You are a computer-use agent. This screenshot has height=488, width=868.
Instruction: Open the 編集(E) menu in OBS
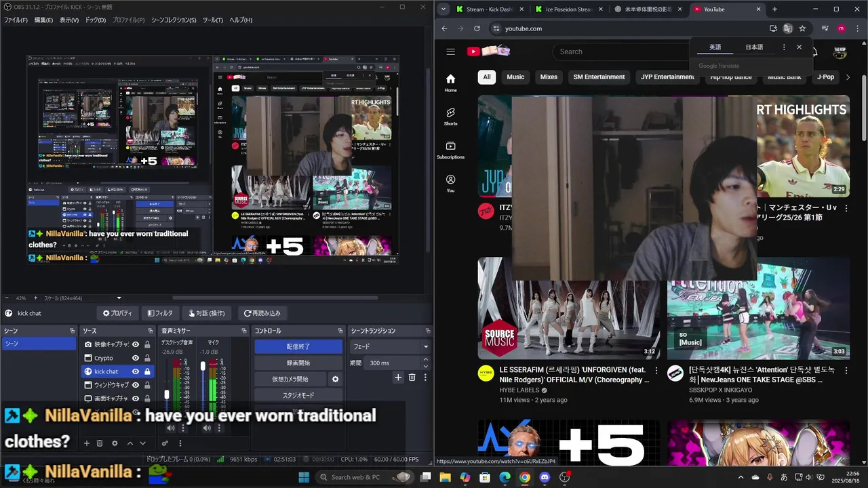coord(43,20)
